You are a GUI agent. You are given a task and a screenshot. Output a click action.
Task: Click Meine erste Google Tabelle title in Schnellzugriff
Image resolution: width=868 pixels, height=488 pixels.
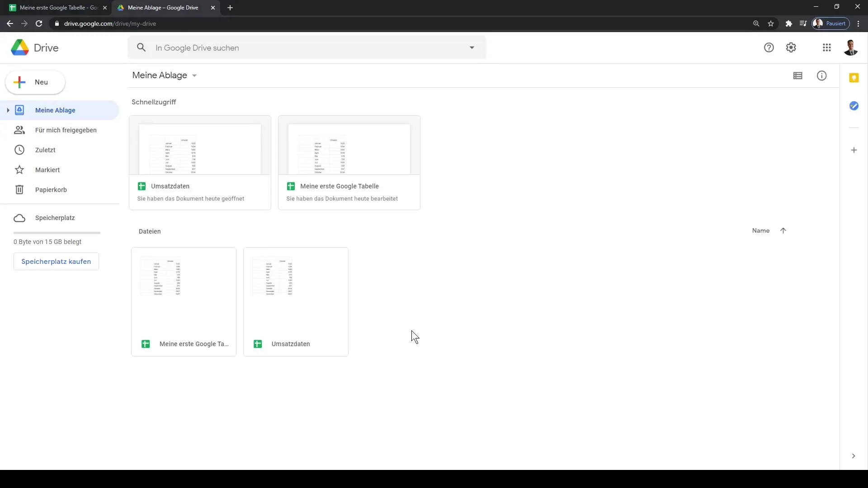[339, 186]
